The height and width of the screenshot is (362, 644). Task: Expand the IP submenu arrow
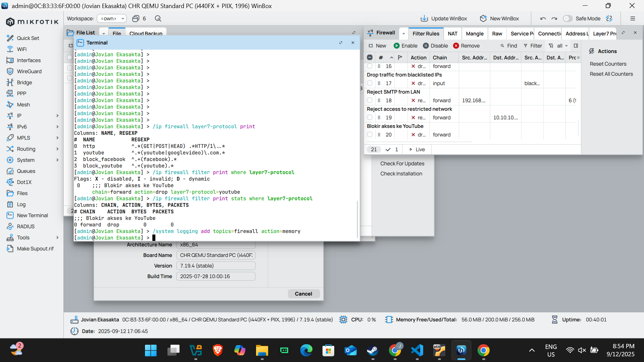tap(57, 116)
